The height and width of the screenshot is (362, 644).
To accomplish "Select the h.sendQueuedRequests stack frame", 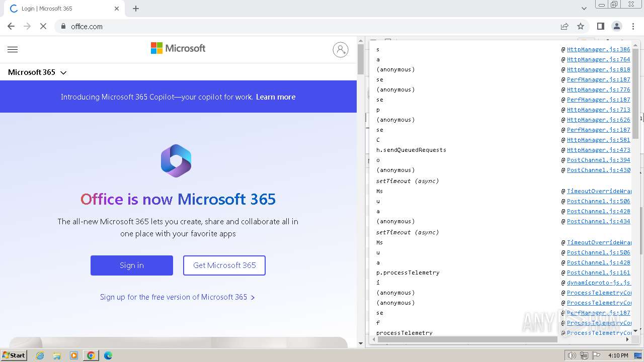I will [x=411, y=150].
